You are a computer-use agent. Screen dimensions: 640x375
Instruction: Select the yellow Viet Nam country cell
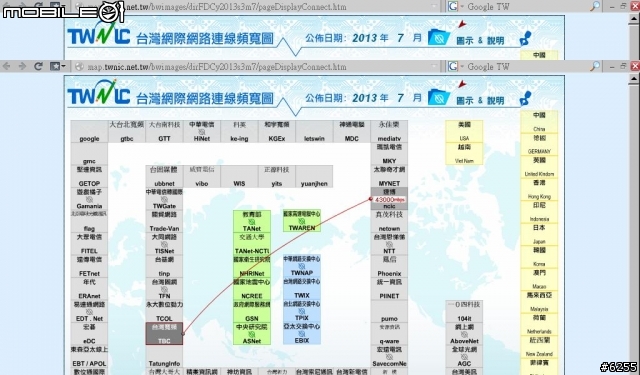point(464,153)
